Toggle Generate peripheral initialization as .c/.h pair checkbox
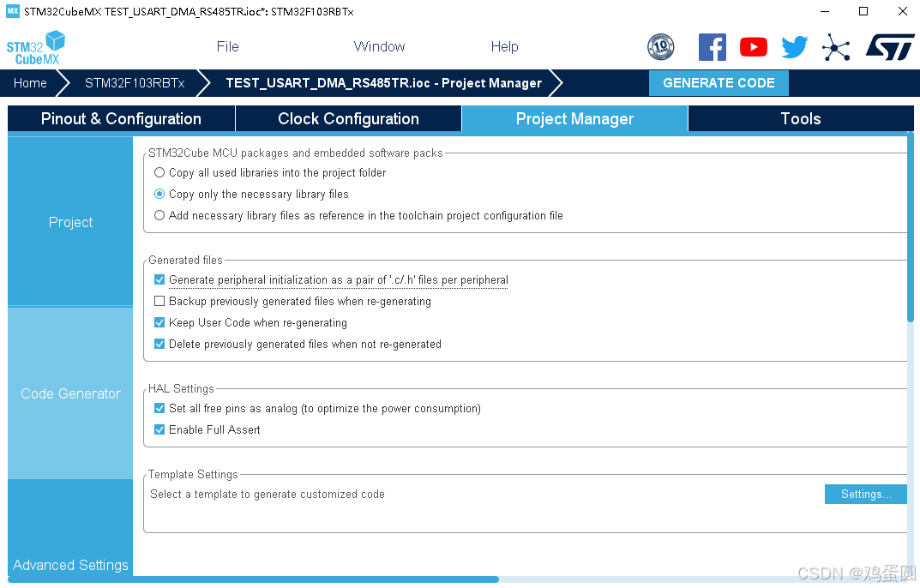 pyautogui.click(x=159, y=280)
